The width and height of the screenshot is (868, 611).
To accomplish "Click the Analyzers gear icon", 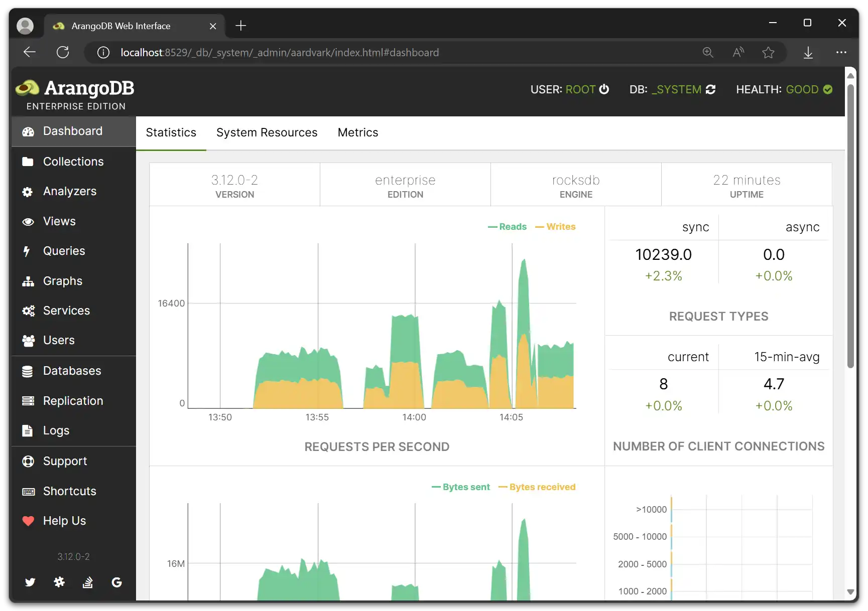I will tap(28, 192).
